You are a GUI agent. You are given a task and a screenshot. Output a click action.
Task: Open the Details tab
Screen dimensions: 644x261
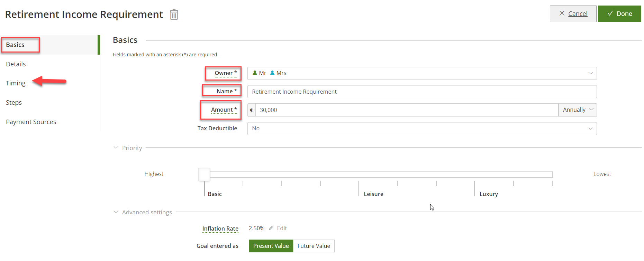[16, 64]
